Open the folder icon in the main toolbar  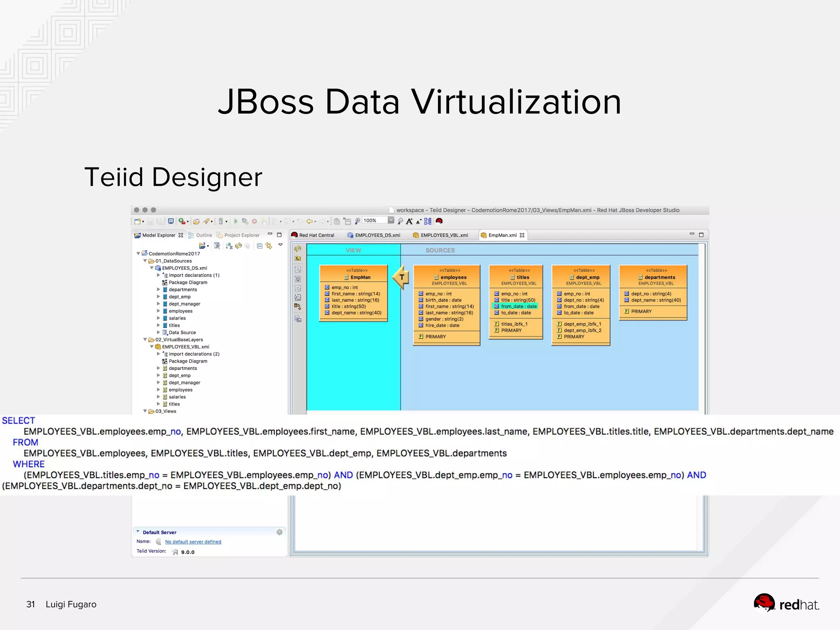(x=196, y=221)
